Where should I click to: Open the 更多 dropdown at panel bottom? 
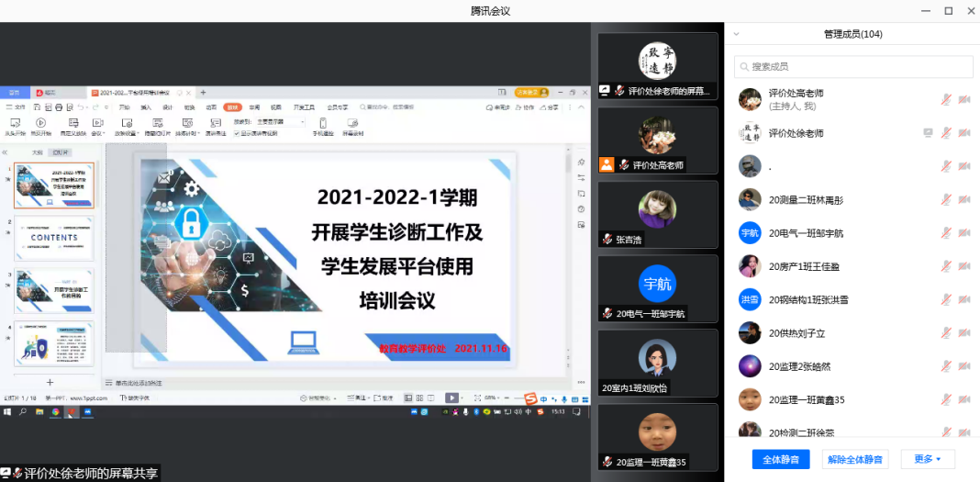pos(928,459)
